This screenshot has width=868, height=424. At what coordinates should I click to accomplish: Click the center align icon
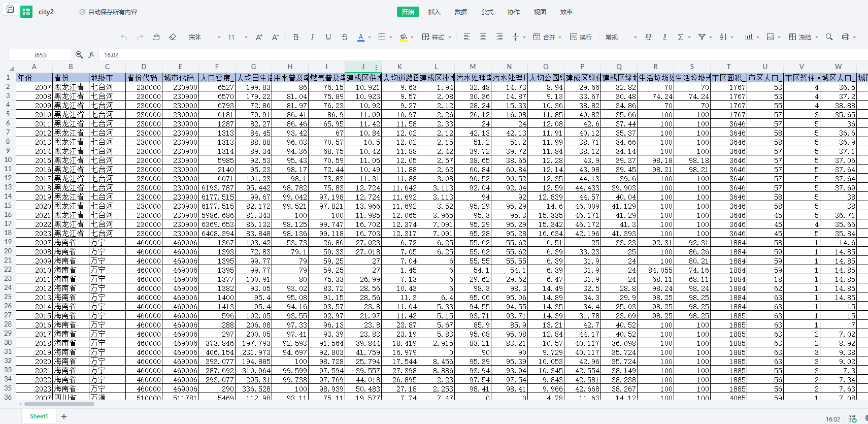click(483, 37)
